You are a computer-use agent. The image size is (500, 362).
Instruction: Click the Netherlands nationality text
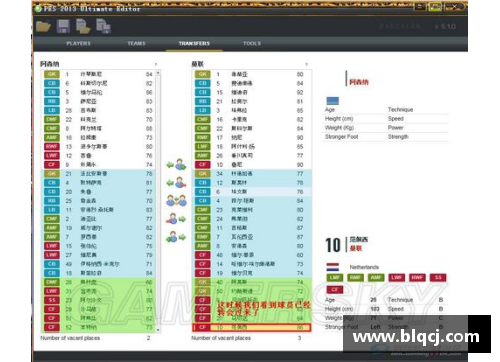pos(364,267)
